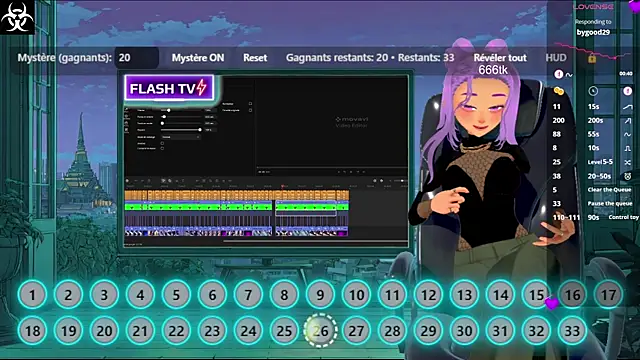Click the Movavi Video Editor watermark logo
This screenshot has width=640, height=360.
point(351,122)
